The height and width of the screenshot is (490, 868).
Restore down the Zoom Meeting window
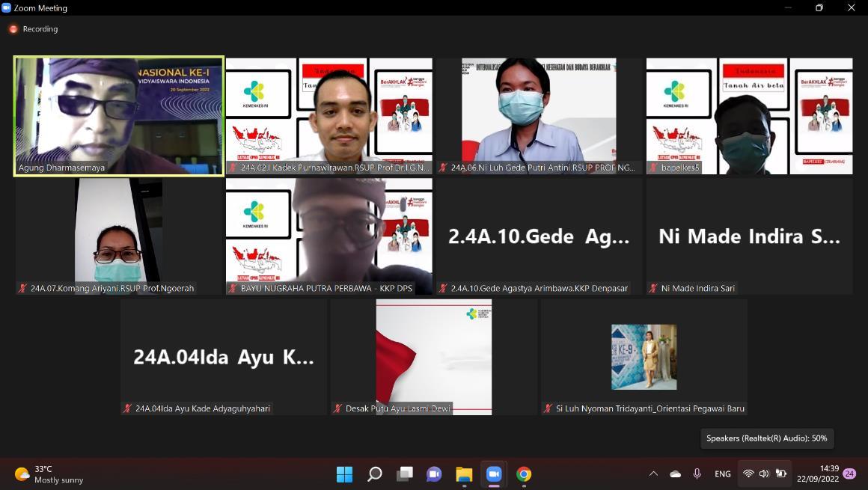coord(819,7)
